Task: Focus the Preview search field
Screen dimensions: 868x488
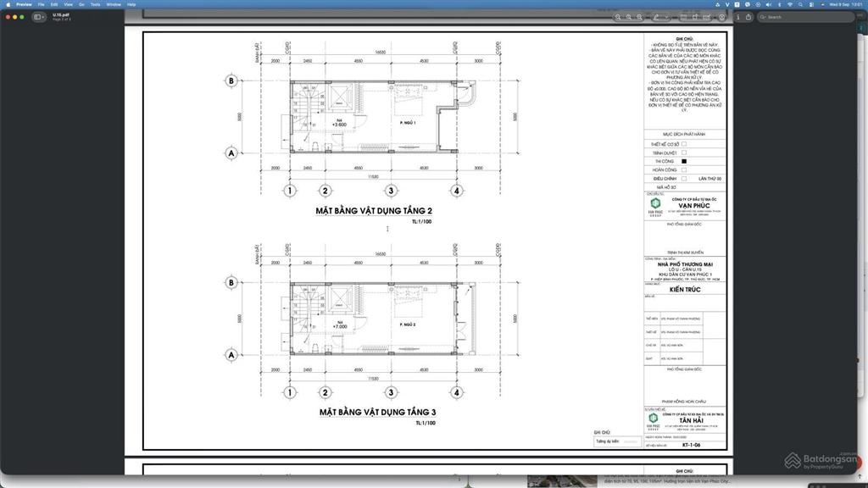Action: (x=805, y=17)
